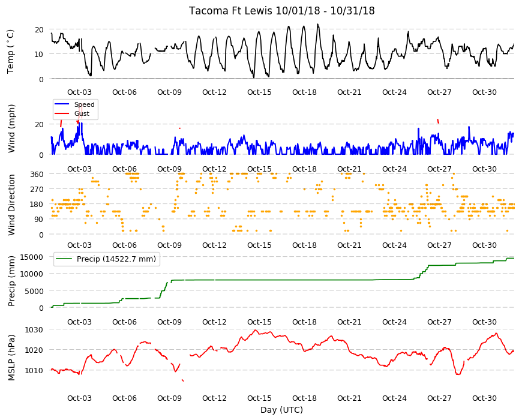This screenshot has height=420, width=522.
Task: Click the Speed legend label
Action: pos(84,104)
